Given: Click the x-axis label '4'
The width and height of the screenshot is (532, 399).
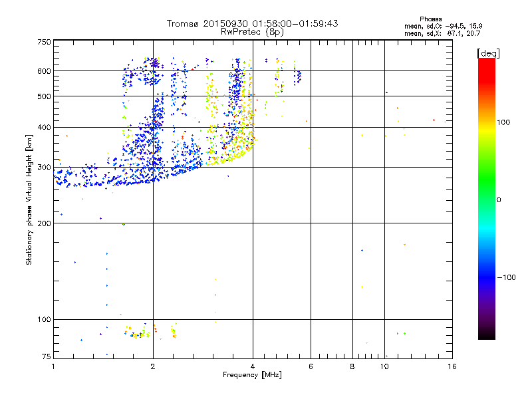Looking at the screenshot, I should (253, 366).
